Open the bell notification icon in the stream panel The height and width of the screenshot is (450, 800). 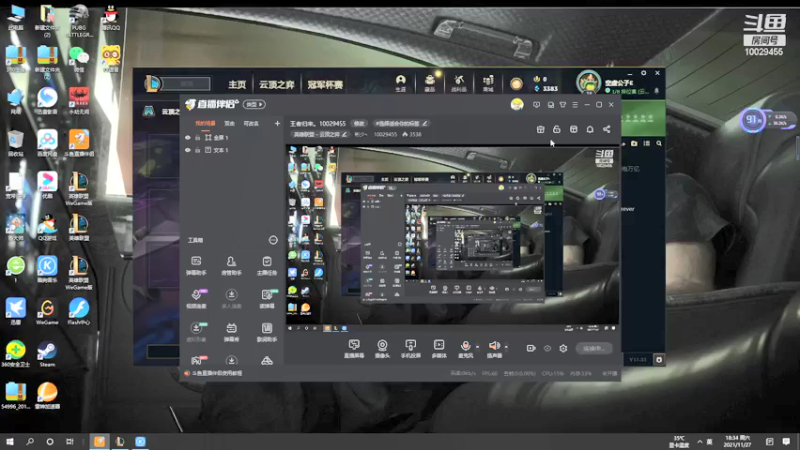point(590,129)
